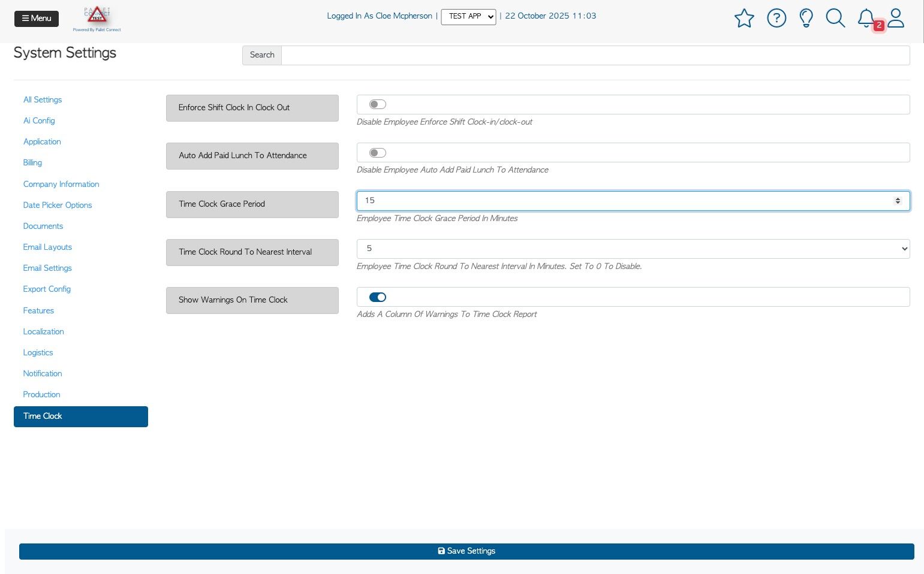The width and height of the screenshot is (924, 574).
Task: Disable Show Warnings On Time Clock
Action: 378,297
